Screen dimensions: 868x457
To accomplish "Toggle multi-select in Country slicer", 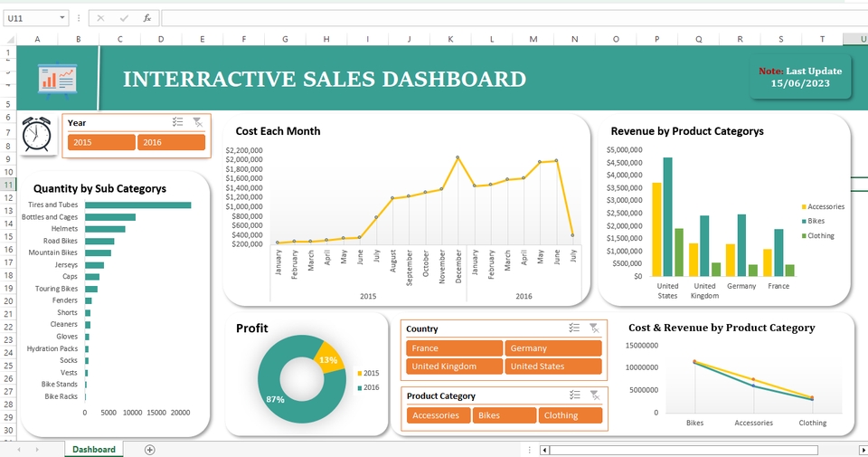I will tap(574, 328).
